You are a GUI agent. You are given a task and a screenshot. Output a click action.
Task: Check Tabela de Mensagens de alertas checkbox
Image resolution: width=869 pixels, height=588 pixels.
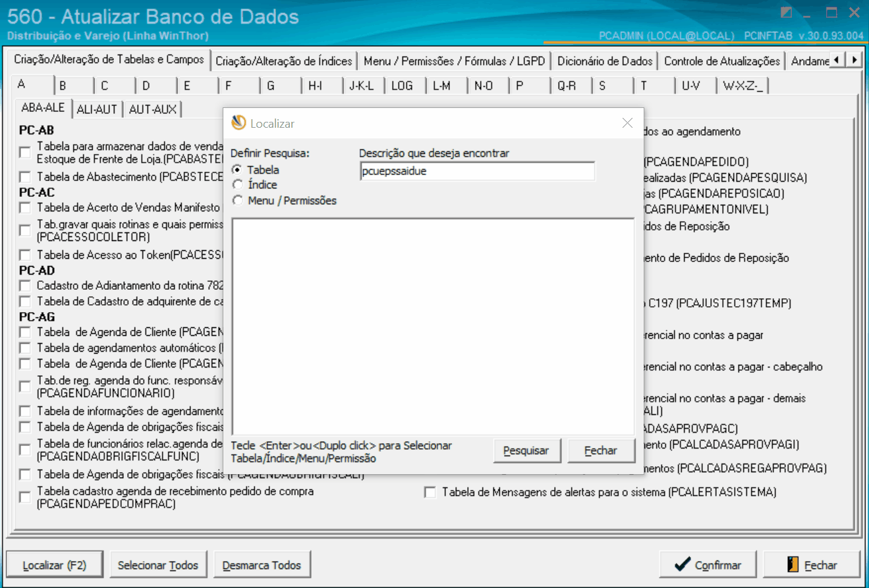[x=430, y=493]
